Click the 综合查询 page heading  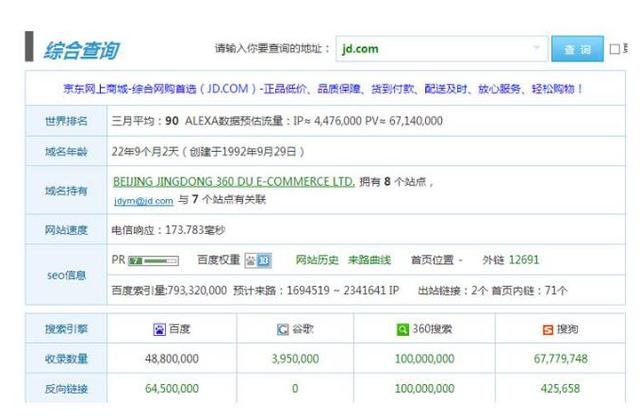[82, 51]
